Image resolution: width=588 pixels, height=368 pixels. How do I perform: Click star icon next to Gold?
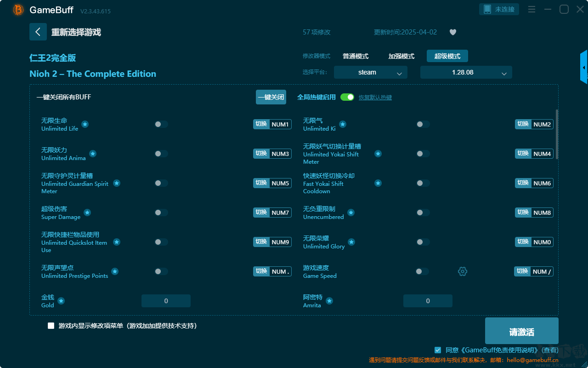point(61,301)
